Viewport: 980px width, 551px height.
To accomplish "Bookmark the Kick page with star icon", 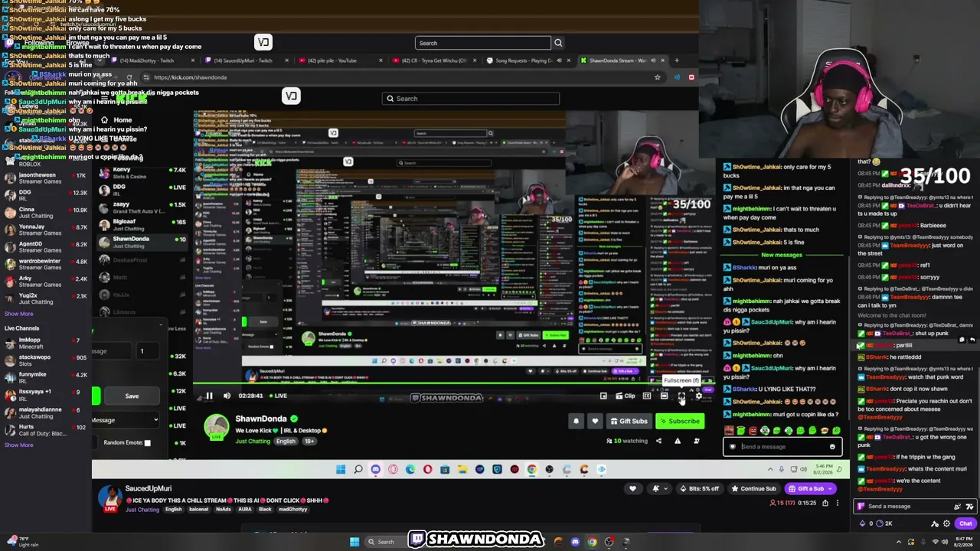I will point(657,77).
